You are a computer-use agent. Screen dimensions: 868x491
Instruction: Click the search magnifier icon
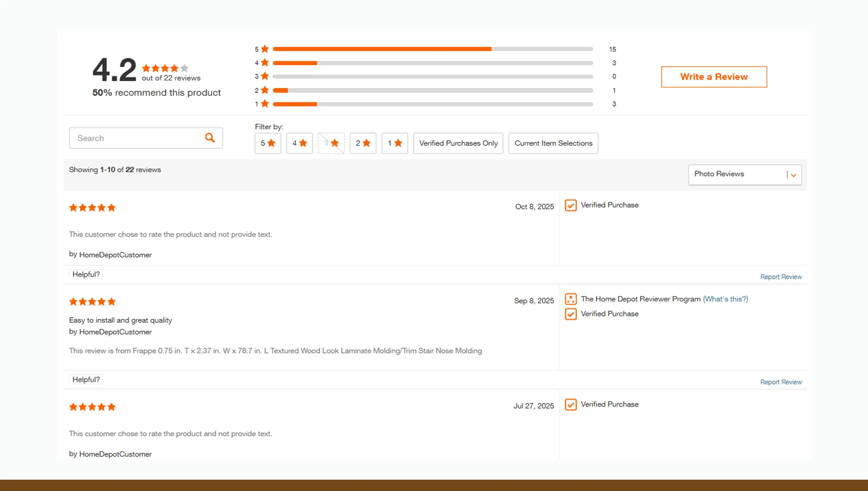(210, 138)
